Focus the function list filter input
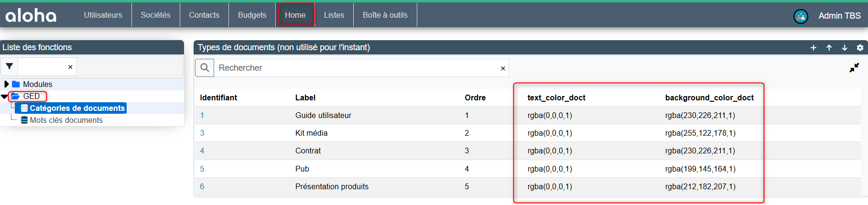 42,66
